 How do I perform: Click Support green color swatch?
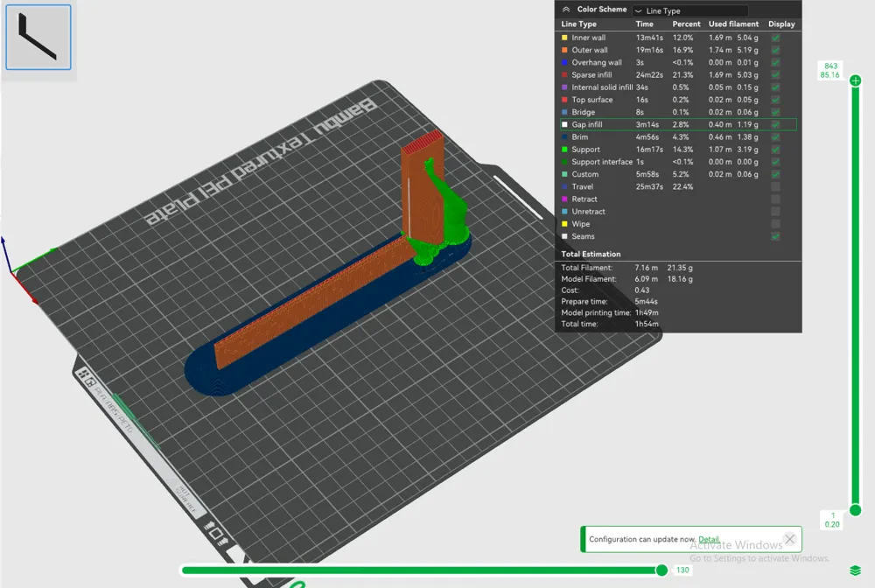point(564,150)
